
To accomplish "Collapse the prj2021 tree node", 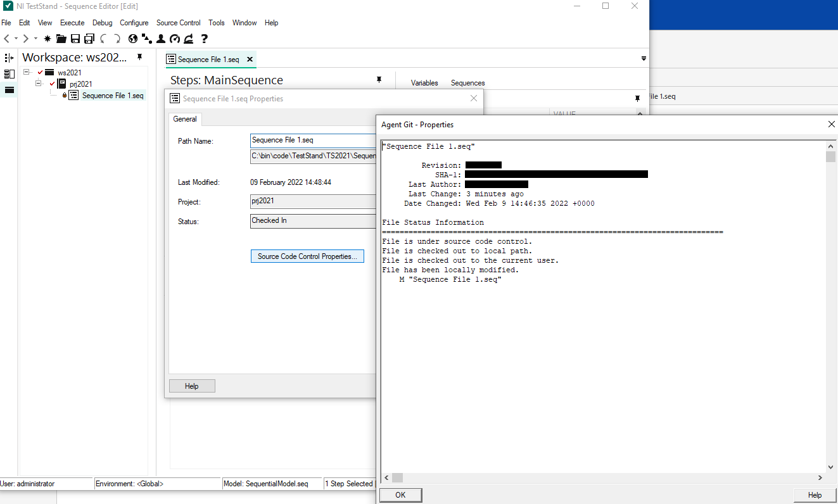I will point(38,84).
